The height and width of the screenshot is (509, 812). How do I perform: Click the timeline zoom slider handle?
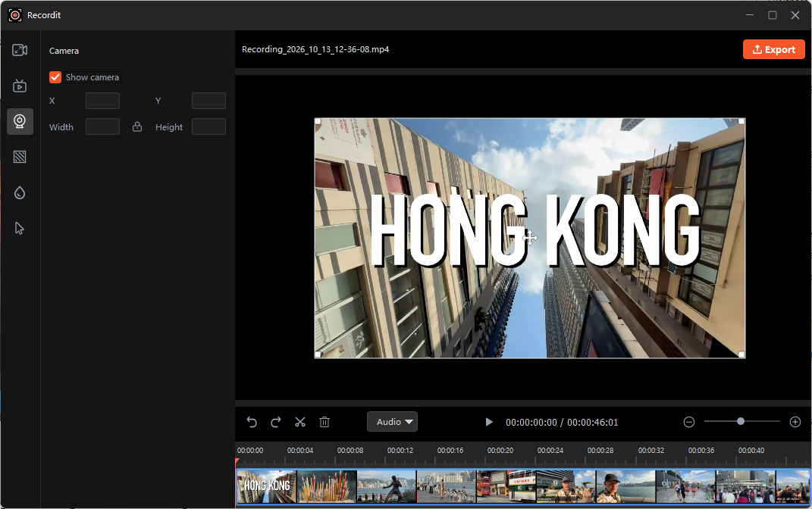[741, 422]
